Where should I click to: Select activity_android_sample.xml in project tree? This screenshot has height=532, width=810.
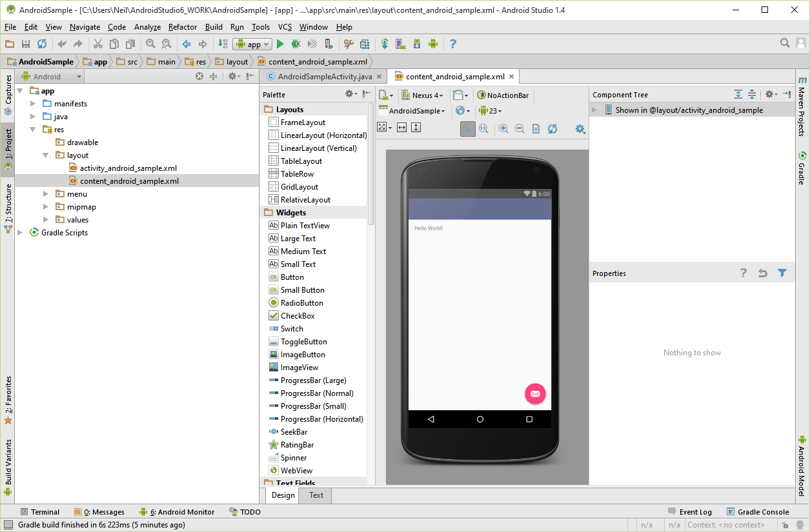(x=128, y=168)
